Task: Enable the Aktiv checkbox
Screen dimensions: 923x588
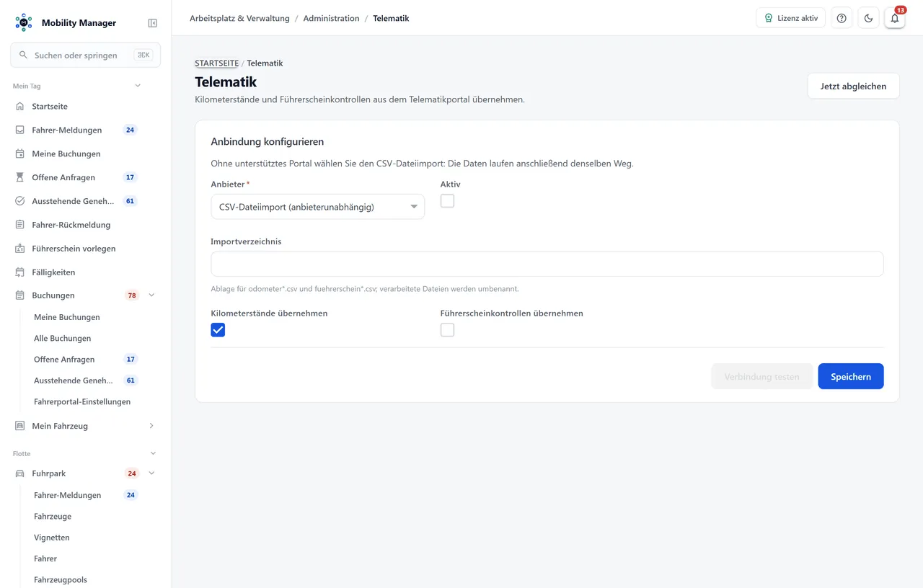Action: tap(447, 201)
